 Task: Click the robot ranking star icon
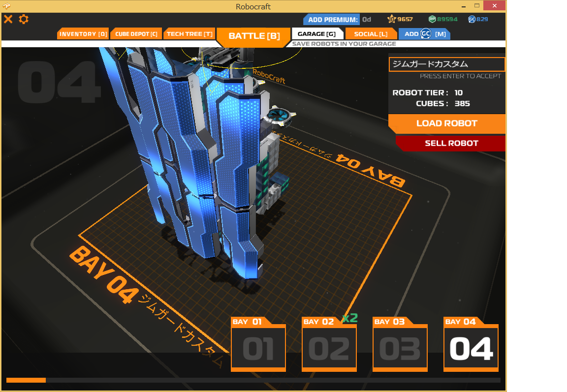[x=391, y=19]
